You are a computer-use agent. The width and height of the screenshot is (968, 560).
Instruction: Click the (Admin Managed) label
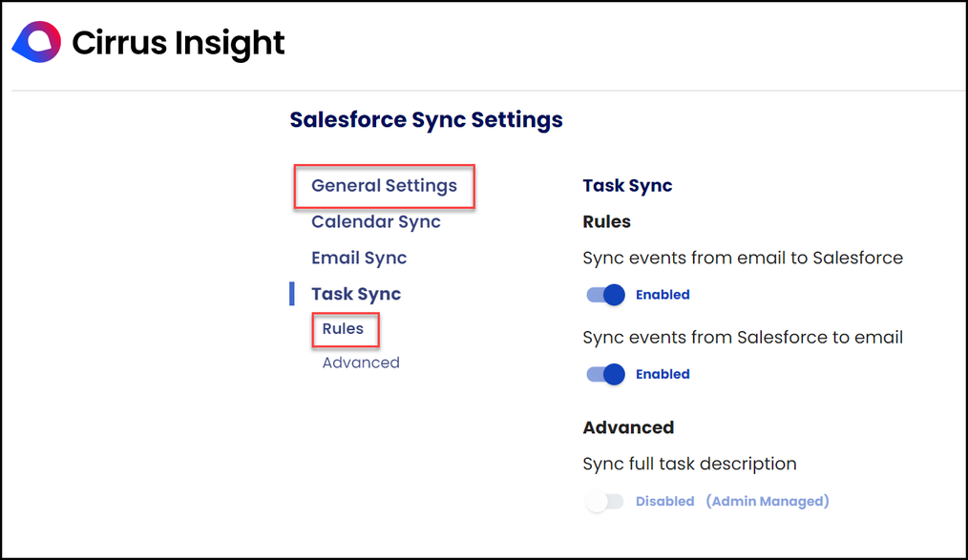click(768, 501)
